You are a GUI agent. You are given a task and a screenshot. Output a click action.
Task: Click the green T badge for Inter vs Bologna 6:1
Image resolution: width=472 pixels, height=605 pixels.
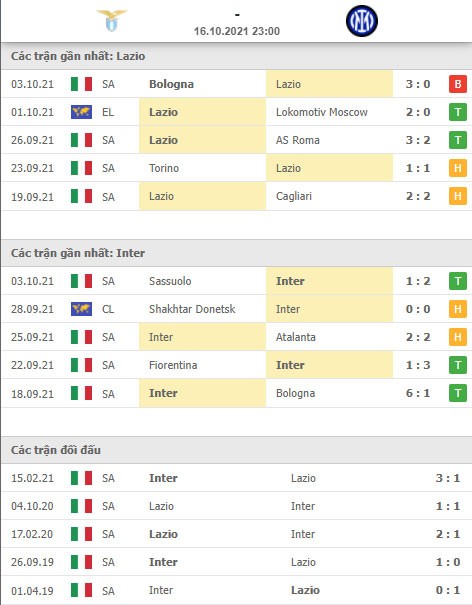pyautogui.click(x=458, y=393)
